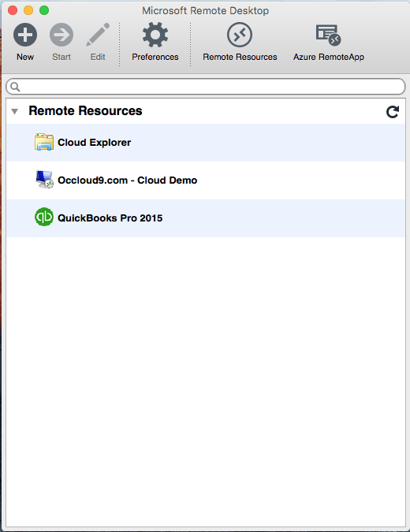Select the Cloud Explorer entry
Screen dimensions: 410x532
[206, 143]
